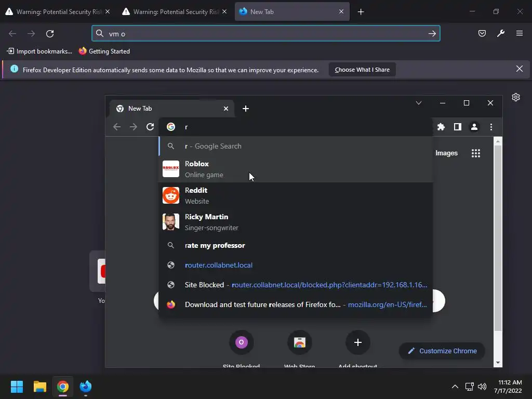Image resolution: width=532 pixels, height=399 pixels.
Task: Reload the page in the Firefox toolbar
Action: pos(50,34)
